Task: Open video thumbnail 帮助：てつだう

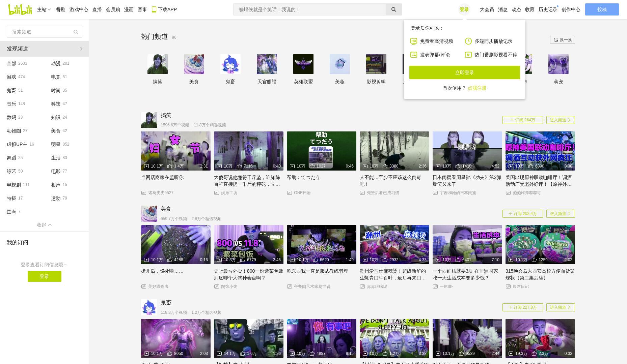Action: click(322, 151)
